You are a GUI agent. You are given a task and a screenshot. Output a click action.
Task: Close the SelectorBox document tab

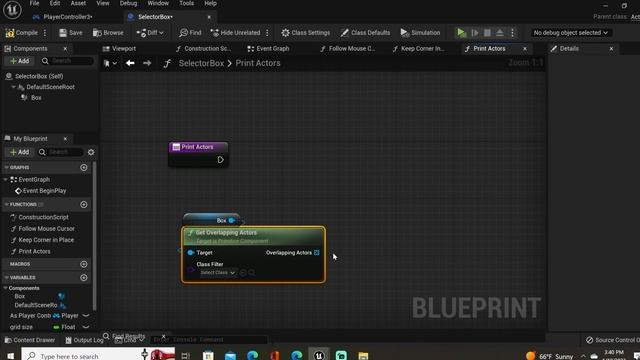coord(209,17)
